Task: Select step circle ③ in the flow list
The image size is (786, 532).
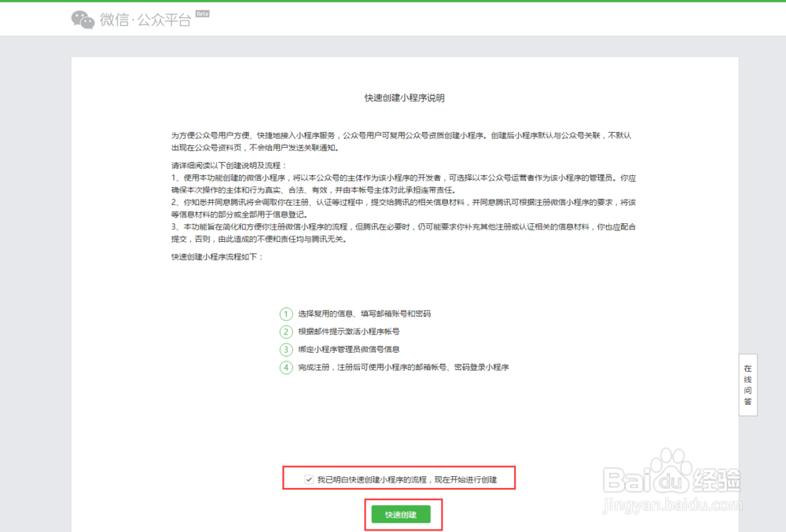Action: click(x=286, y=349)
